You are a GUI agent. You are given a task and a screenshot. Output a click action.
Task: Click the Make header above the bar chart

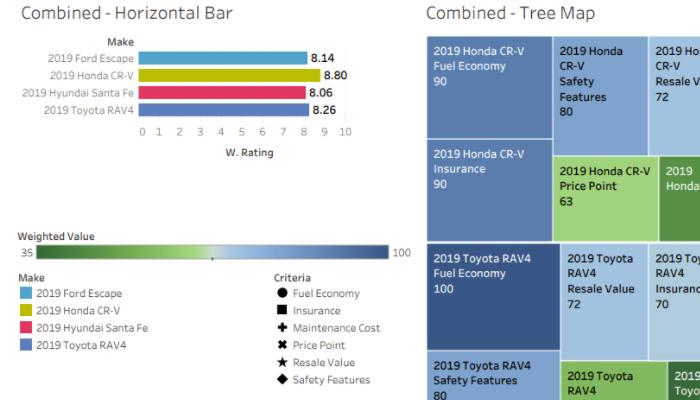pyautogui.click(x=121, y=42)
